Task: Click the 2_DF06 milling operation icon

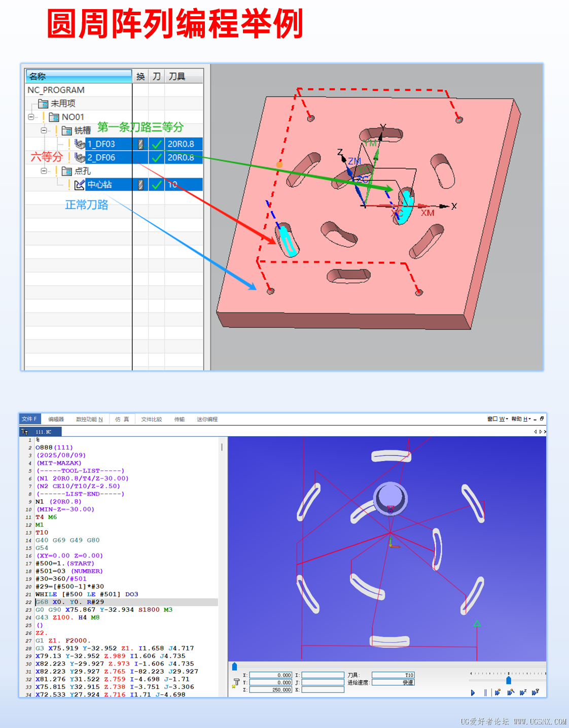Action: (x=80, y=158)
